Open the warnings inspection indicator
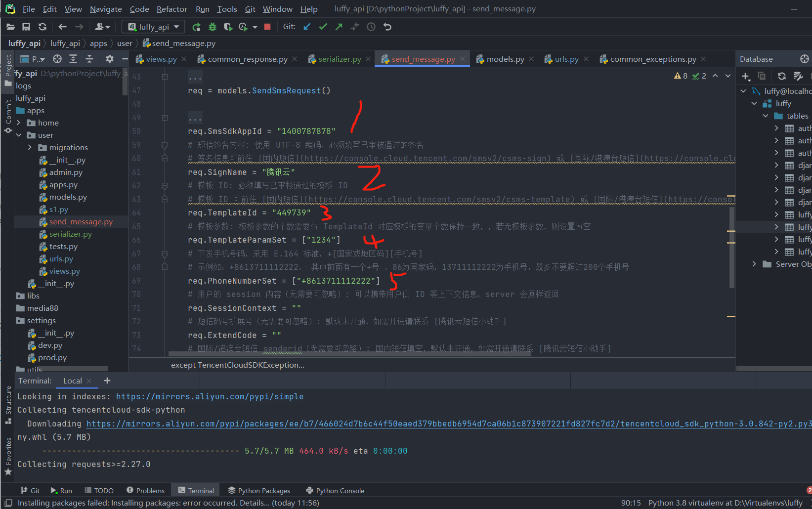This screenshot has height=509, width=812. pos(681,76)
